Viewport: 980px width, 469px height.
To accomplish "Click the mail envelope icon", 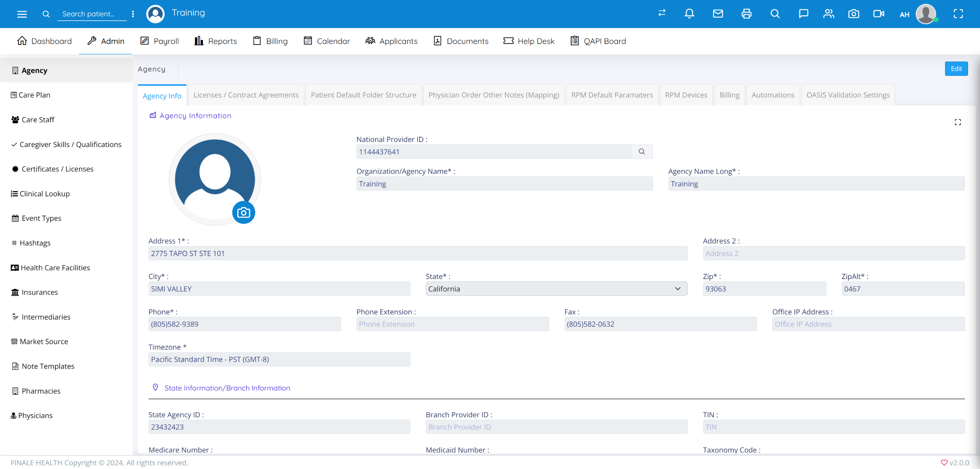I will click(718, 14).
